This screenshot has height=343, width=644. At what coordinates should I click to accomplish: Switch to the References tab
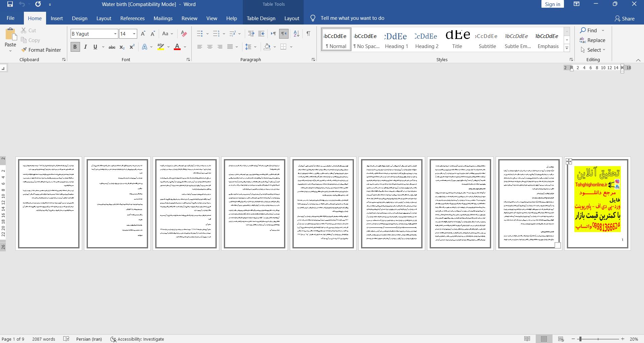coord(132,18)
